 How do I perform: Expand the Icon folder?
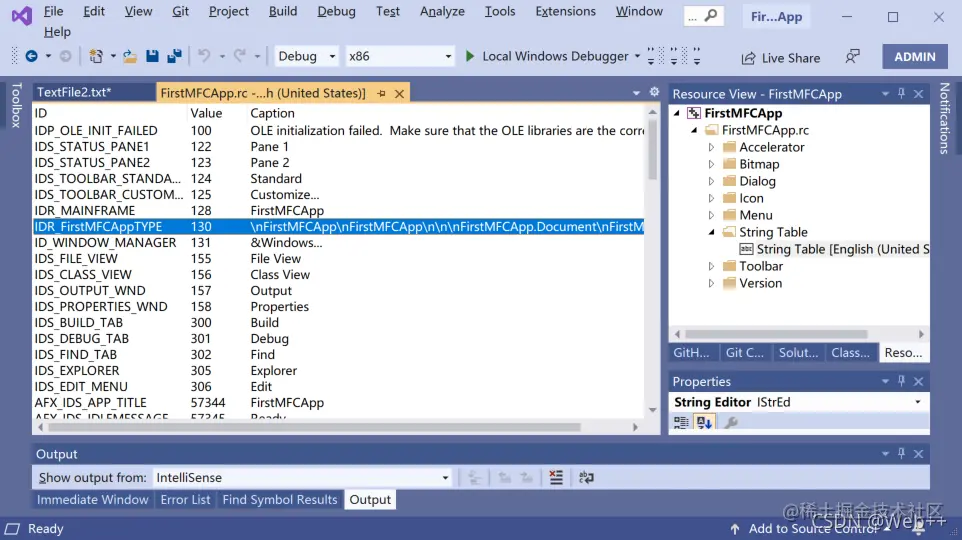pos(711,198)
